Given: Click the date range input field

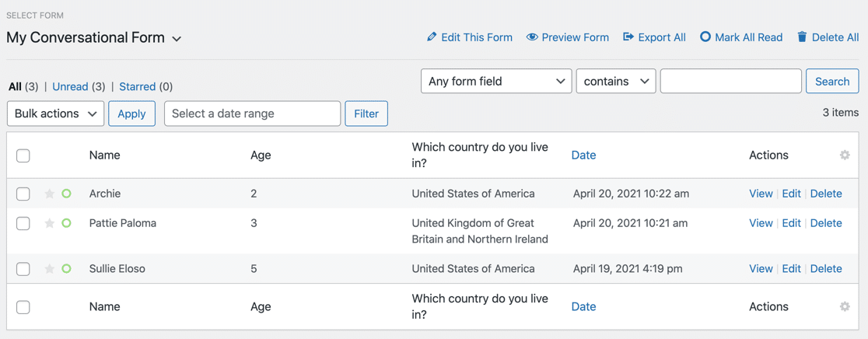Looking at the screenshot, I should coord(252,114).
